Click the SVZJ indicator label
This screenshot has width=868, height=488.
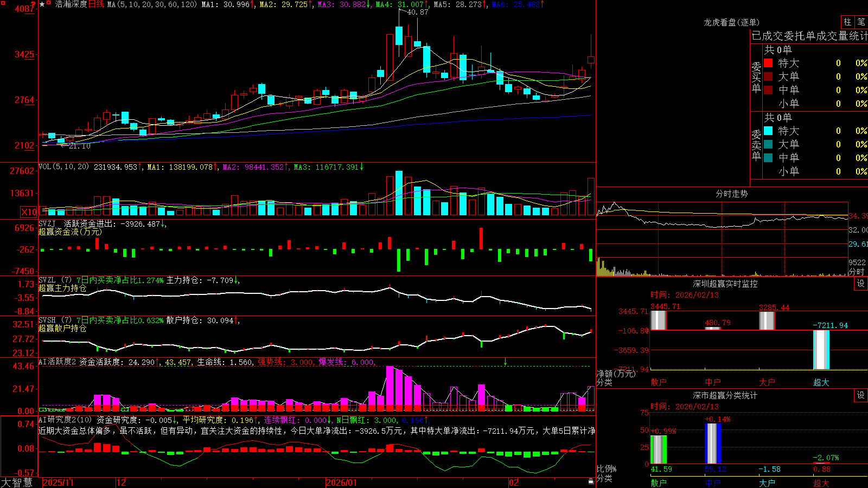coord(47,223)
